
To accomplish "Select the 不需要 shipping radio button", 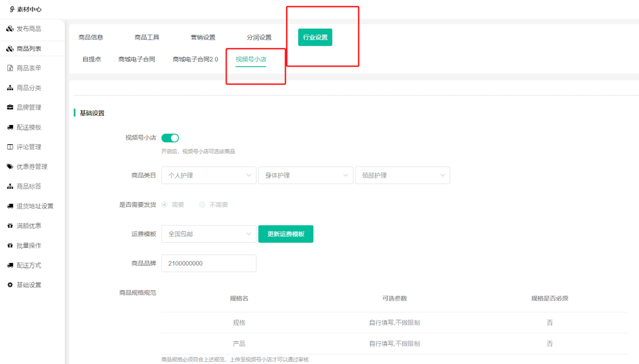I will (202, 205).
